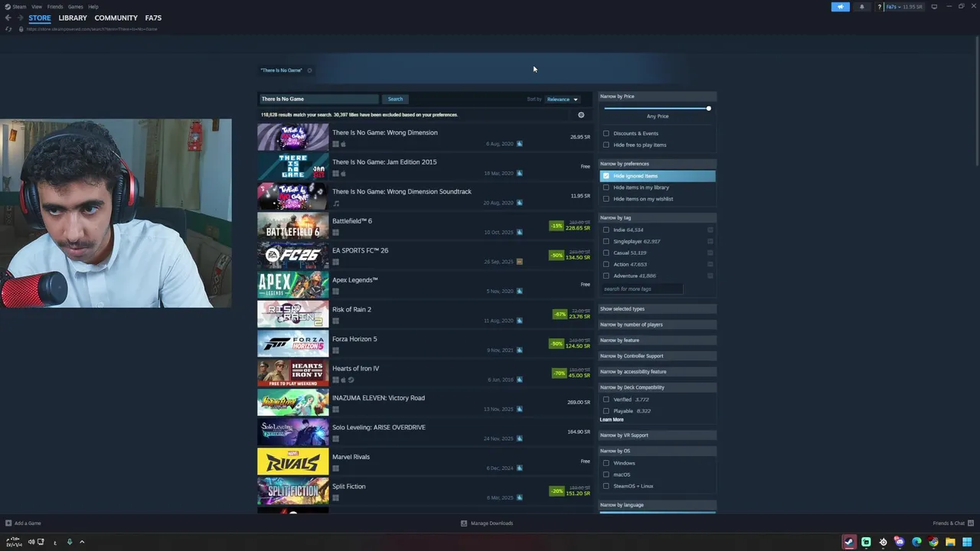
Task: Click the search for more tags field
Action: click(642, 289)
